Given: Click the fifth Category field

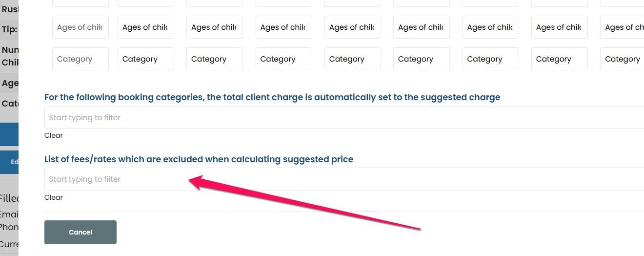Looking at the screenshot, I should [352, 59].
